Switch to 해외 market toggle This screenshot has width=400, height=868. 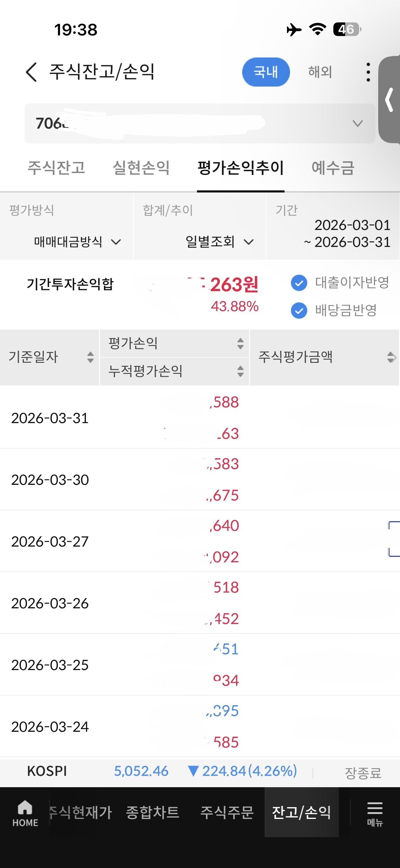tap(320, 72)
